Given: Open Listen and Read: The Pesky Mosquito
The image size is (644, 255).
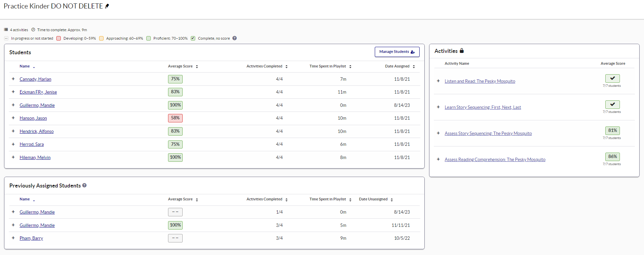Looking at the screenshot, I should tap(480, 81).
